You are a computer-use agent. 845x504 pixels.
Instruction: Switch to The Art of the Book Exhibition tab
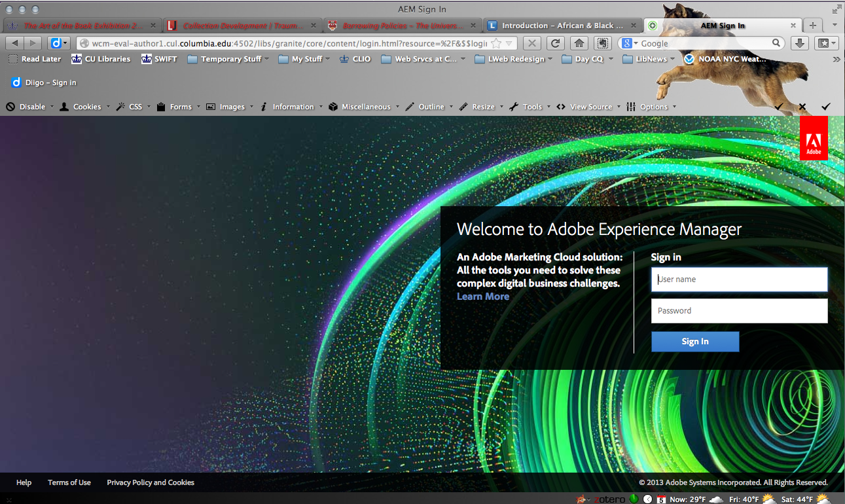(81, 26)
